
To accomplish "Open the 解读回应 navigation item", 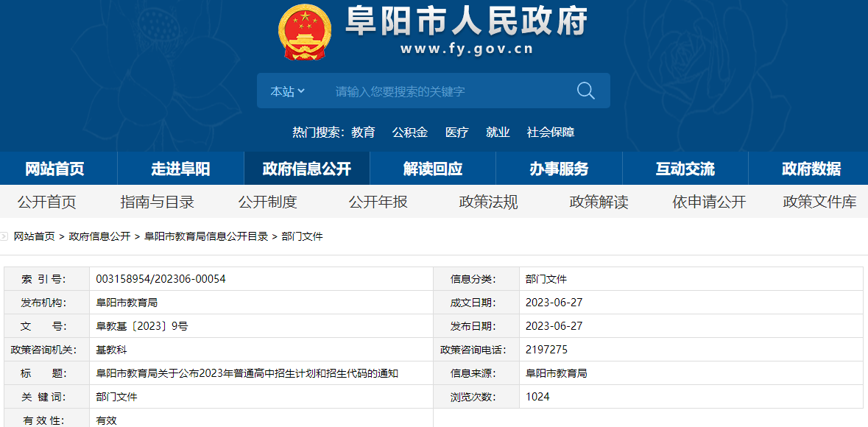I will point(433,169).
